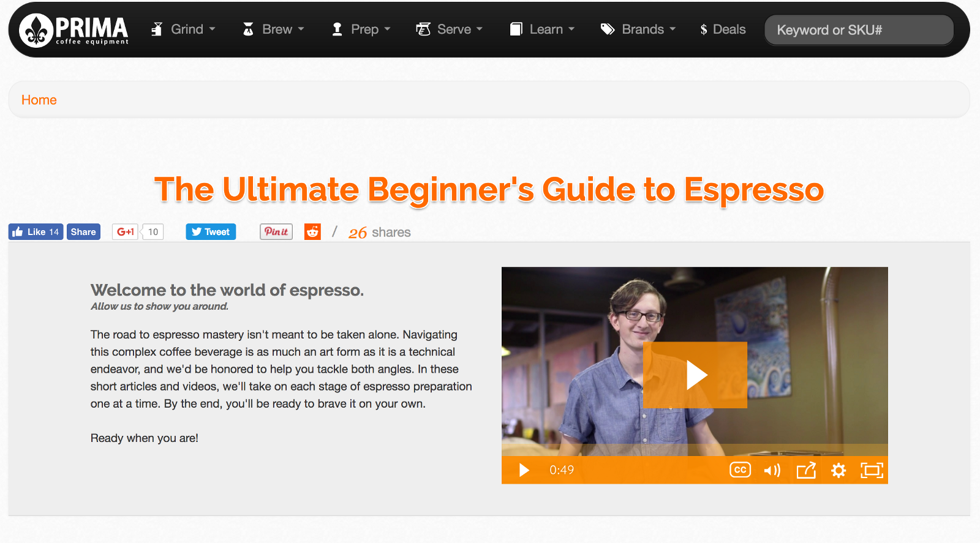Click the 26 shares counter
The height and width of the screenshot is (543, 980).
pos(380,233)
